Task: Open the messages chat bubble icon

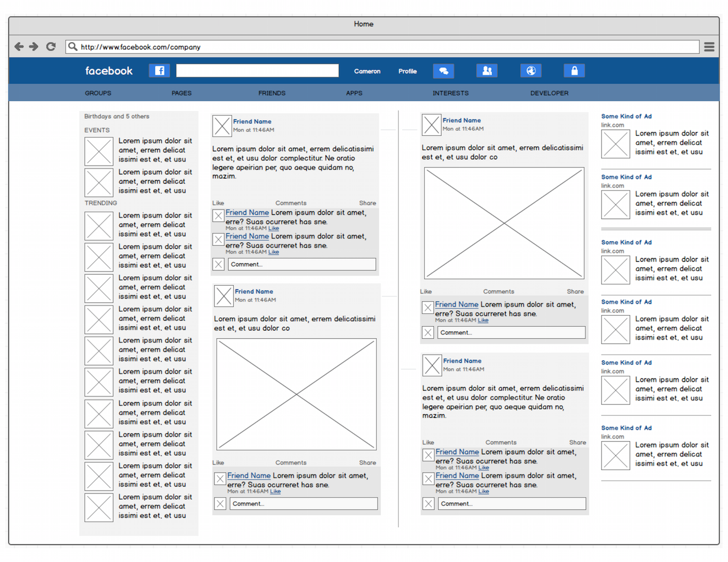Action: [443, 71]
